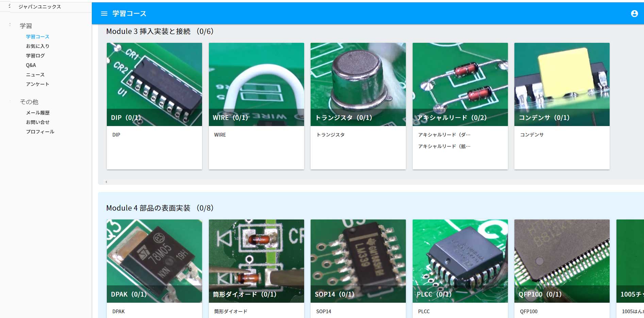Click the ジャパンユニックス site title
Screen dimensions: 644x318
[39, 7]
